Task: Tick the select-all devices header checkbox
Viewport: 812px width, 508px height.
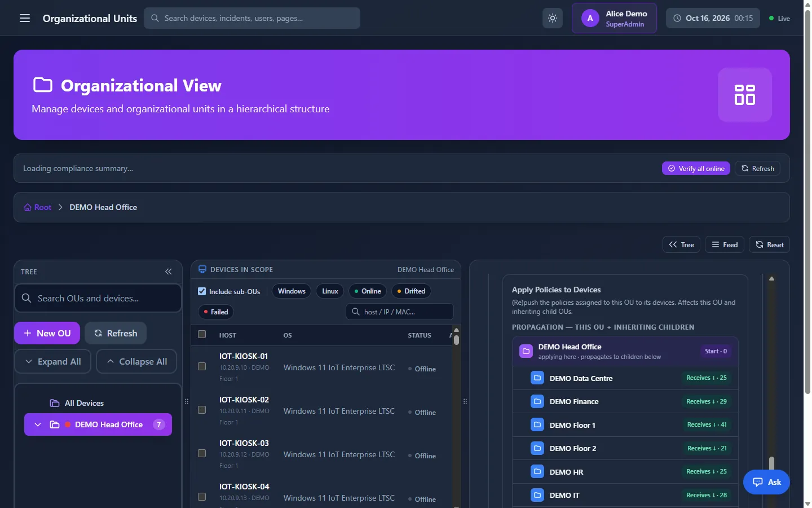Action: point(202,334)
